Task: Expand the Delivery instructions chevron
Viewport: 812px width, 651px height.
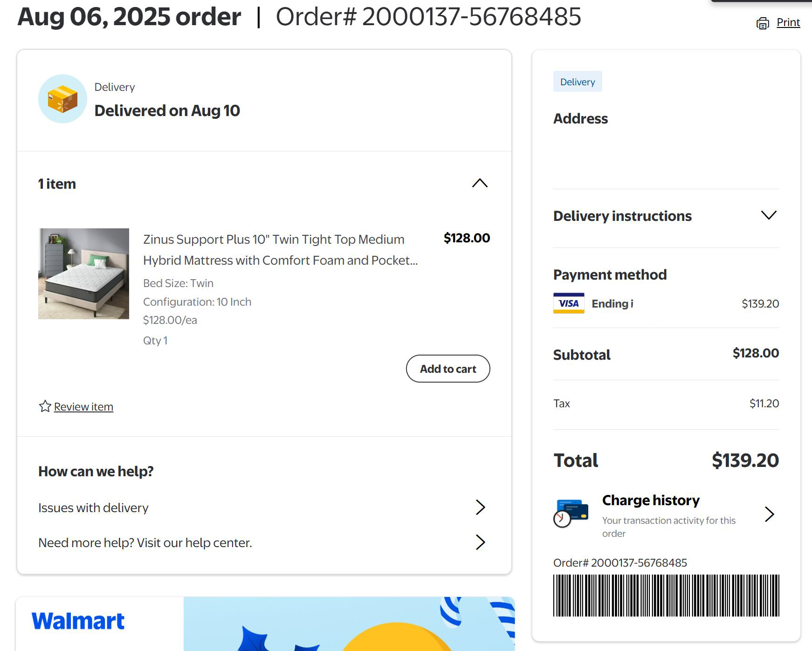Action: click(769, 215)
